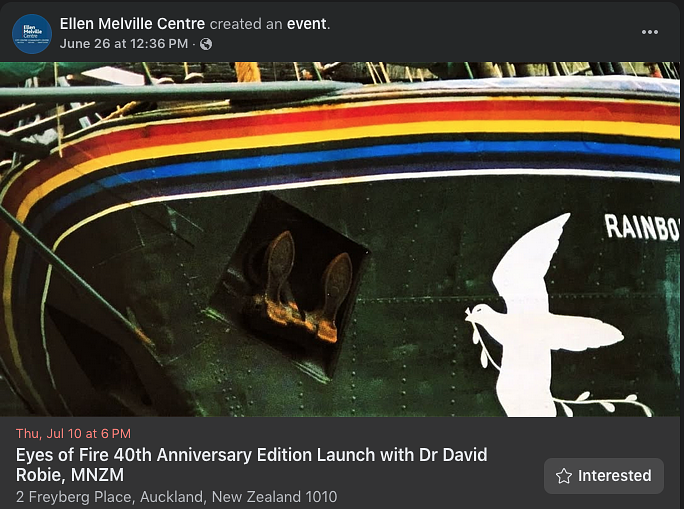The height and width of the screenshot is (509, 684).
Task: Open Ellen Melville Centre page name link
Action: (132, 24)
